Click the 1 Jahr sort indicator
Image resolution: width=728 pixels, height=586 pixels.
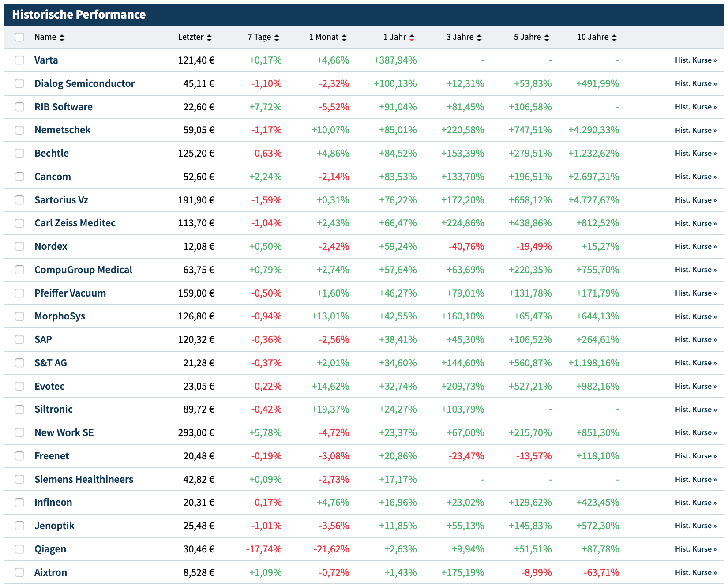click(x=412, y=38)
